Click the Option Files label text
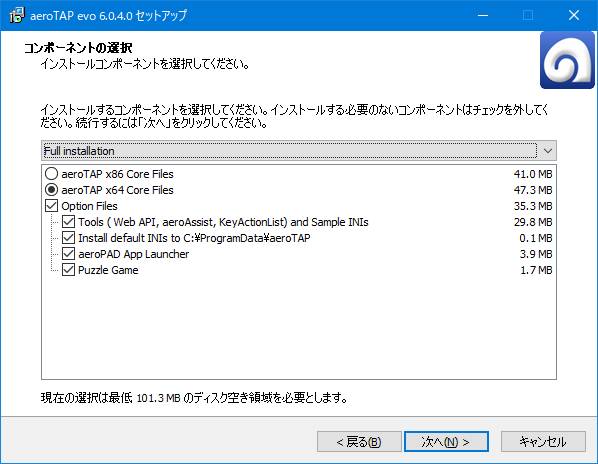 pos(89,206)
